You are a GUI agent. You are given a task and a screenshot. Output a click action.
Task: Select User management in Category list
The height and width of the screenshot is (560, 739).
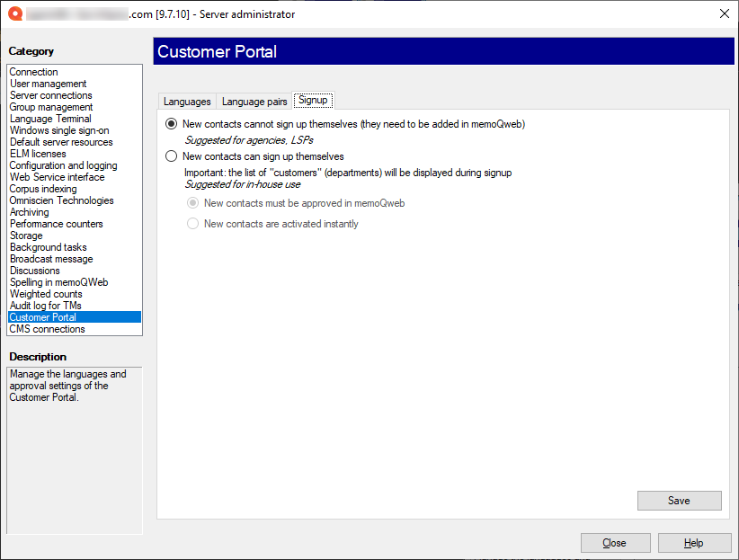tap(49, 84)
